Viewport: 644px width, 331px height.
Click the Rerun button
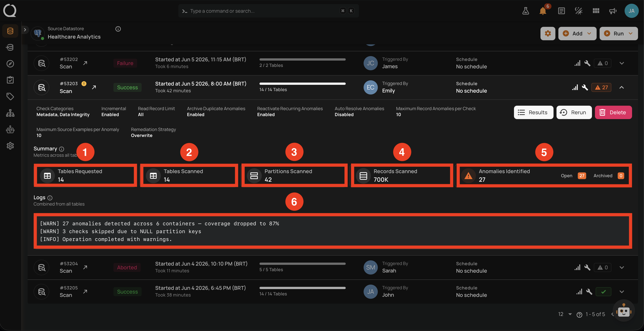[574, 112]
